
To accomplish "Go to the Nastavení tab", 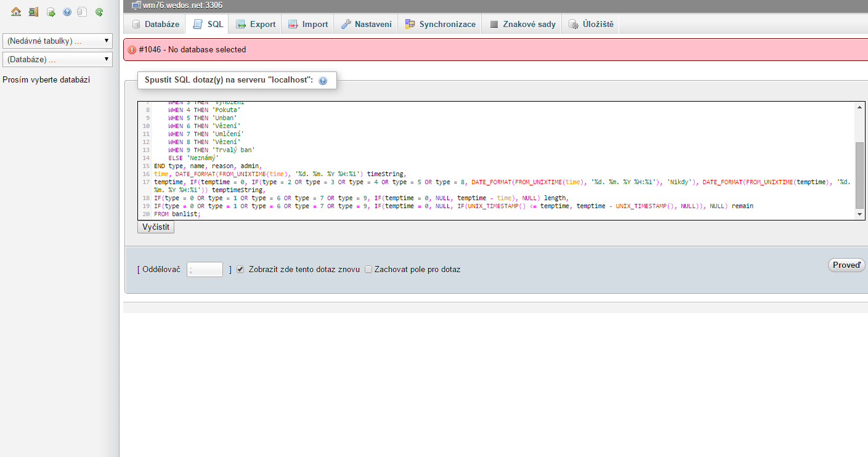I will [x=365, y=24].
